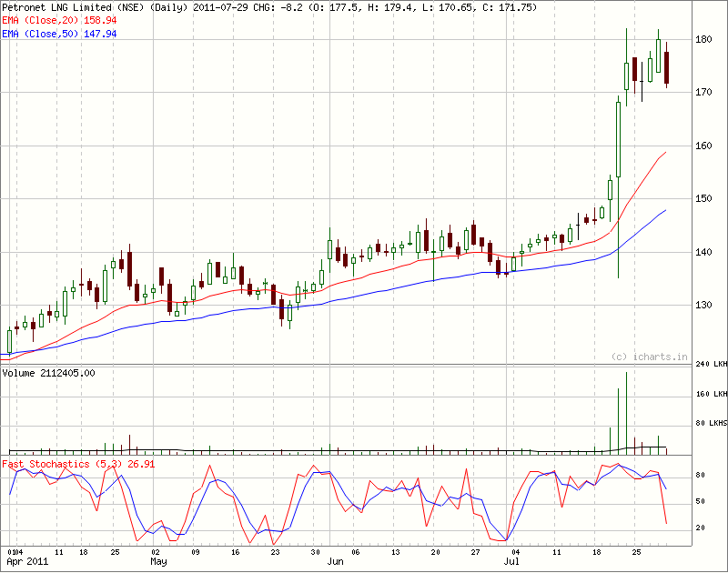Viewport: 728px width, 573px height.
Task: Click the date tick '11' under April
Action: click(x=59, y=552)
